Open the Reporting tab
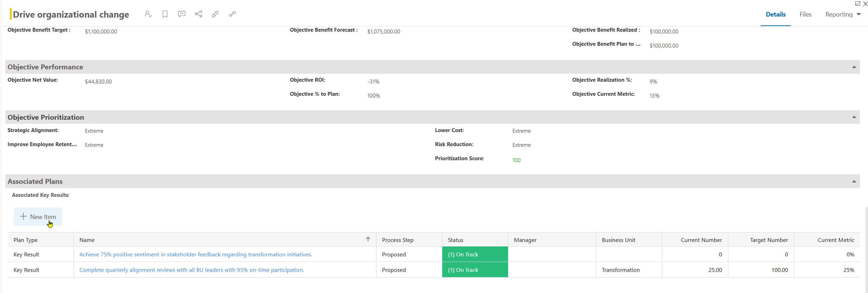The width and height of the screenshot is (868, 293). pos(839,14)
